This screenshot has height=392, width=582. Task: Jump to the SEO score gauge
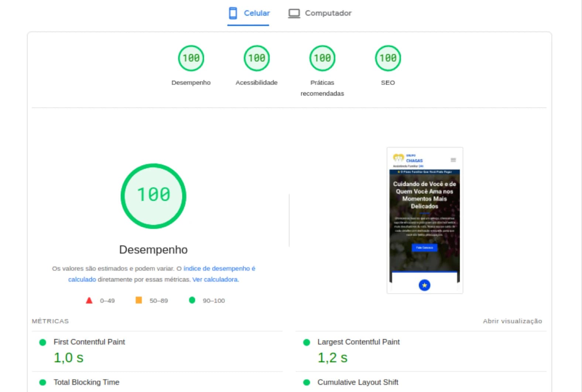(388, 58)
